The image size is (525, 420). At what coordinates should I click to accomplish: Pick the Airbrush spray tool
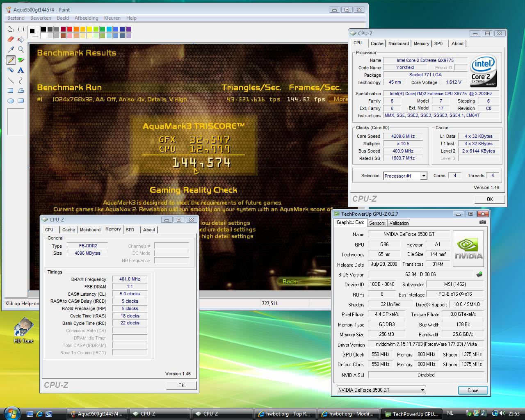pos(11,70)
